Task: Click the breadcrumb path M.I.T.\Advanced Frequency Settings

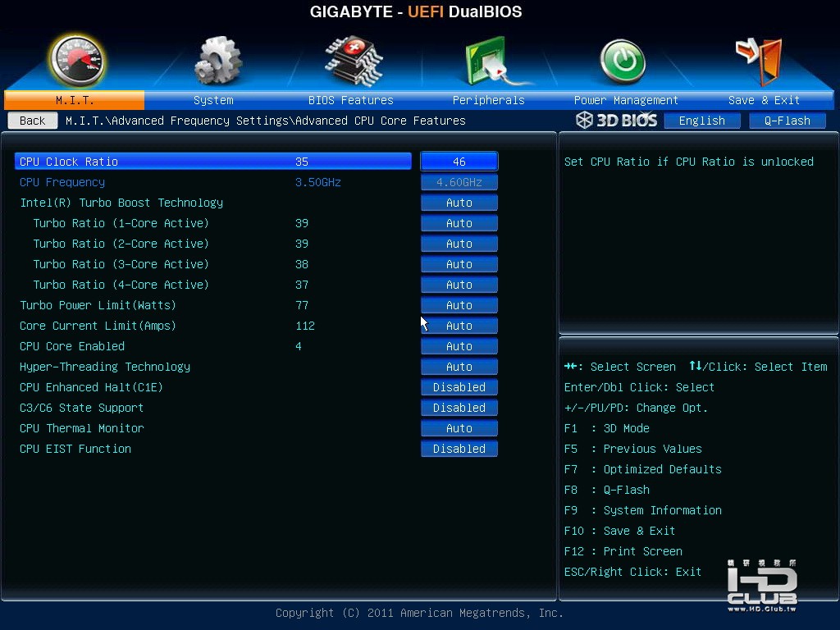Action: [176, 121]
